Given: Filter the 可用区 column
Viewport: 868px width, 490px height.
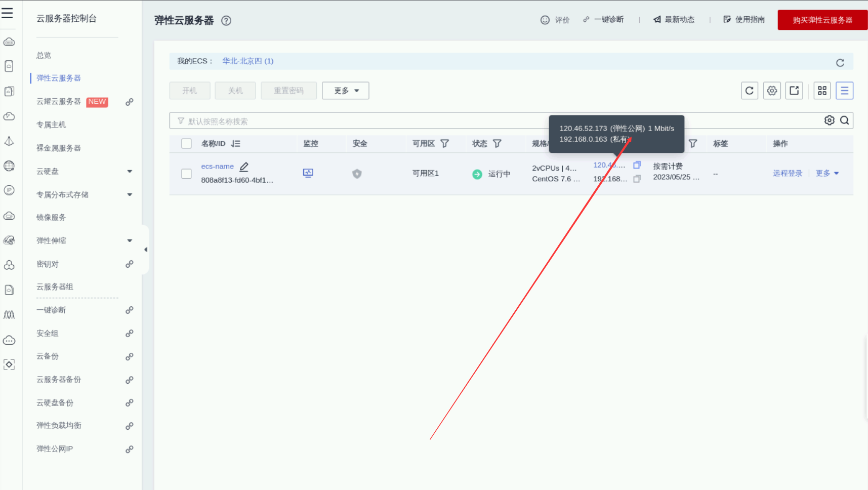Looking at the screenshot, I should point(445,144).
